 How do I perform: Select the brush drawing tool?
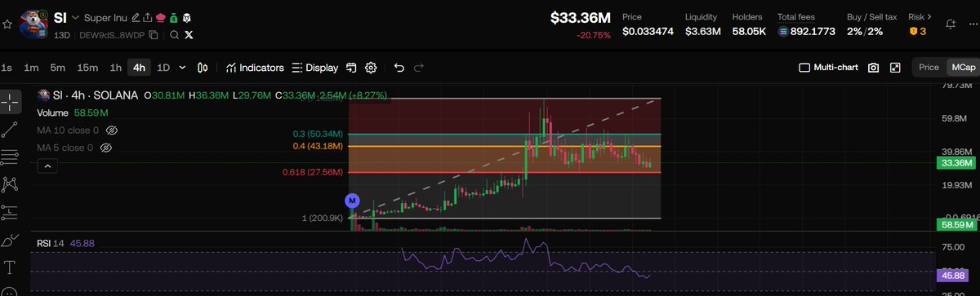[x=10, y=240]
